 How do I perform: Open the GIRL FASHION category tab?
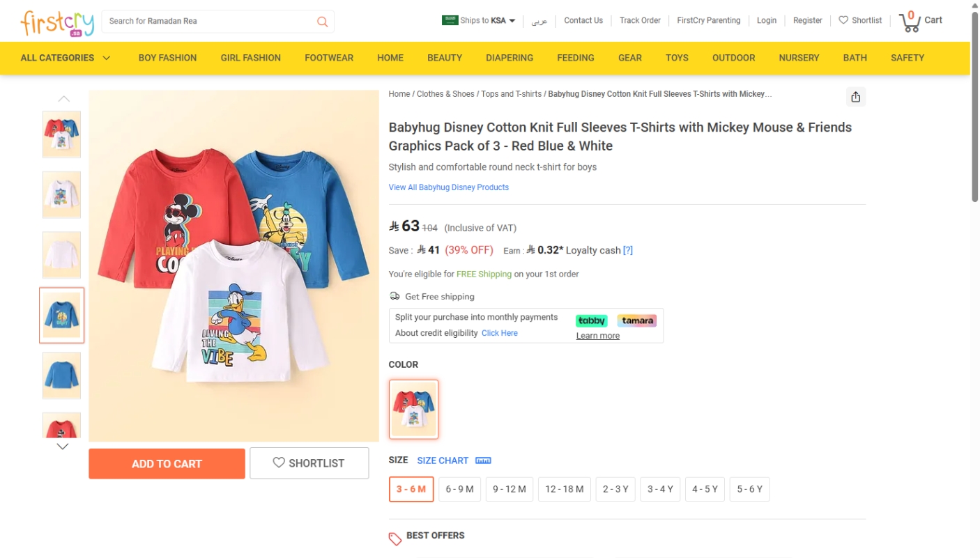tap(250, 58)
